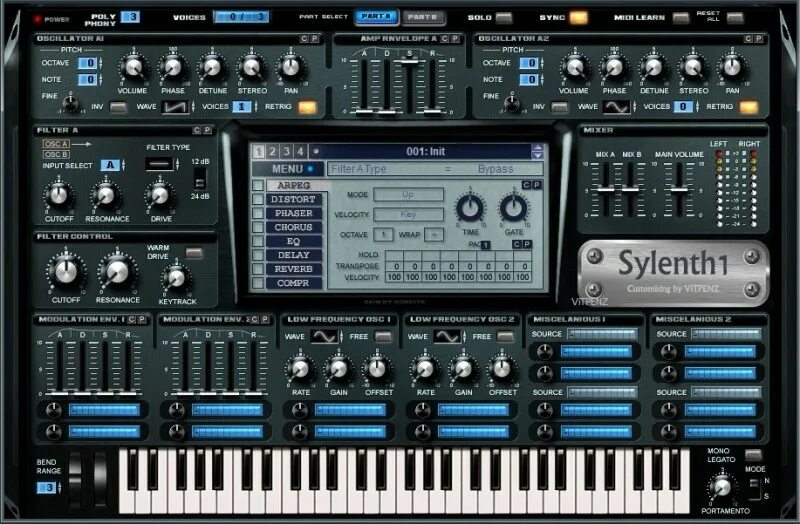Click the Arpeggiator Time knob
Image resolution: width=800 pixels, height=524 pixels.
470,208
